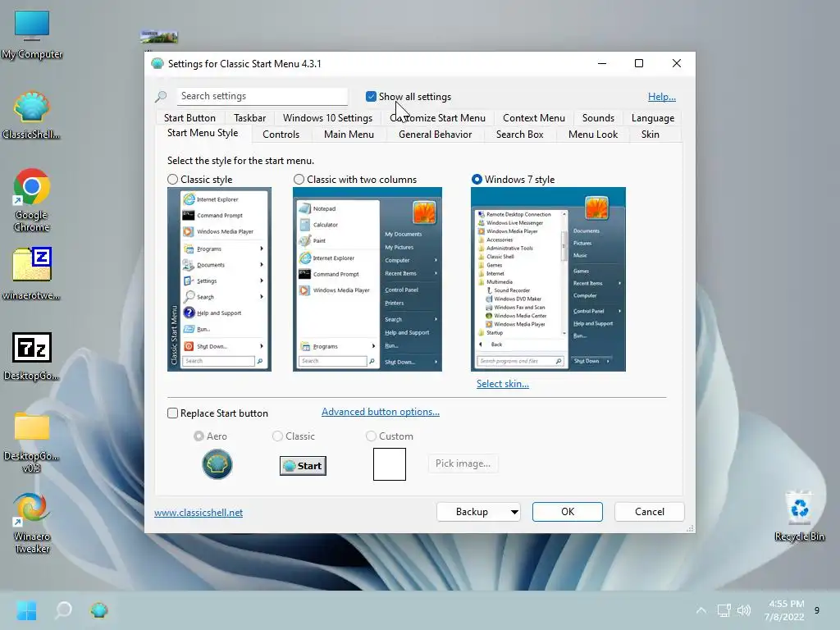Open the Recycle Bin
The height and width of the screenshot is (630, 840).
click(799, 517)
